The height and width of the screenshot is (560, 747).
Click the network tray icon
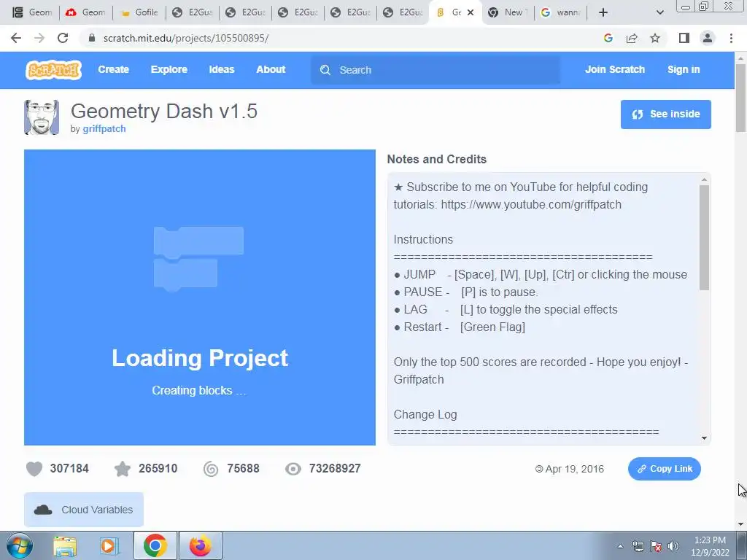[x=638, y=546]
